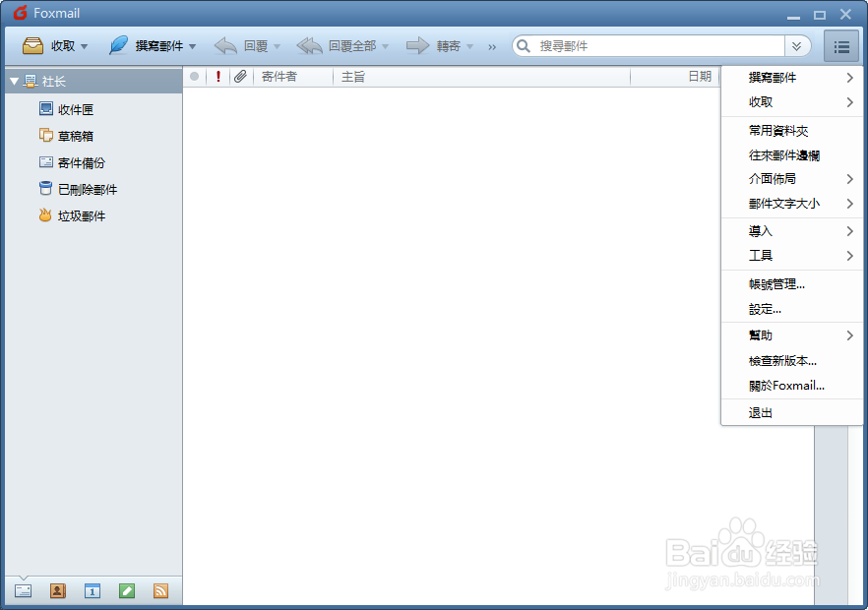Open the hamburger menu icon at top right

841,45
